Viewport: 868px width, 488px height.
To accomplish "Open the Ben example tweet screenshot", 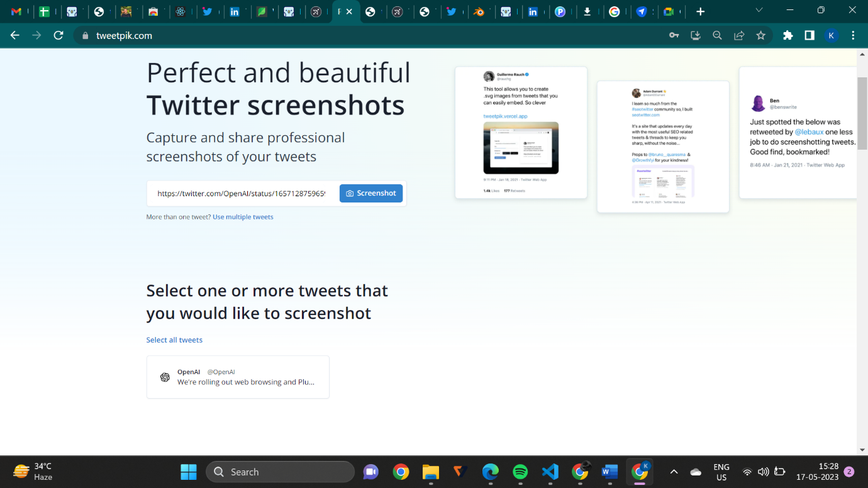I will 798,133.
